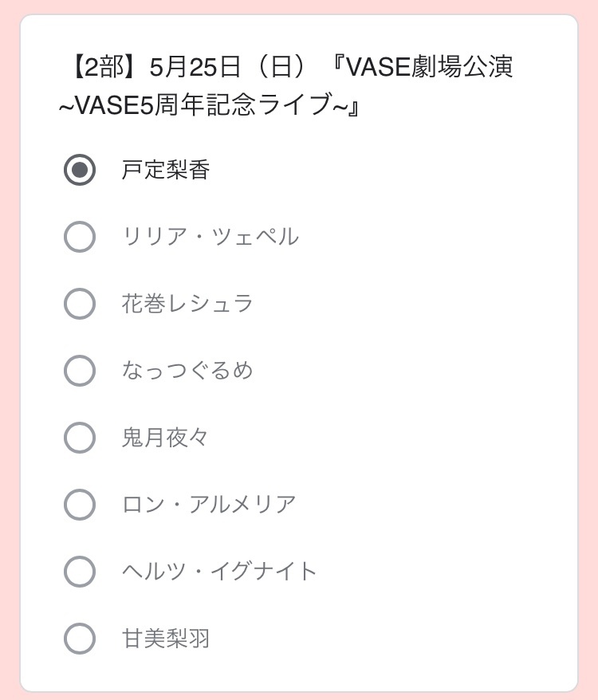Click the リリア・ツェペル label text

click(210, 237)
